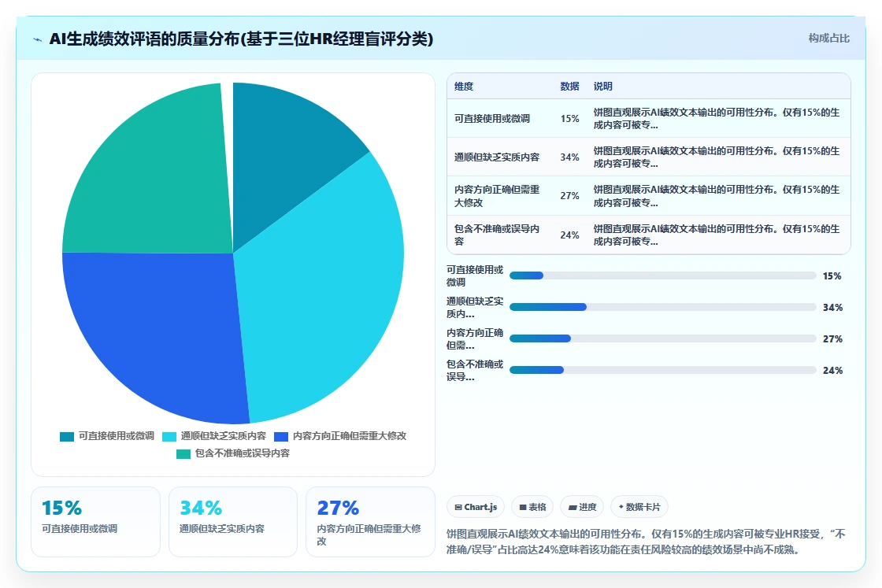Click table cell 通顺但缺乏实质内容
The height and width of the screenshot is (588, 882).
point(497,157)
